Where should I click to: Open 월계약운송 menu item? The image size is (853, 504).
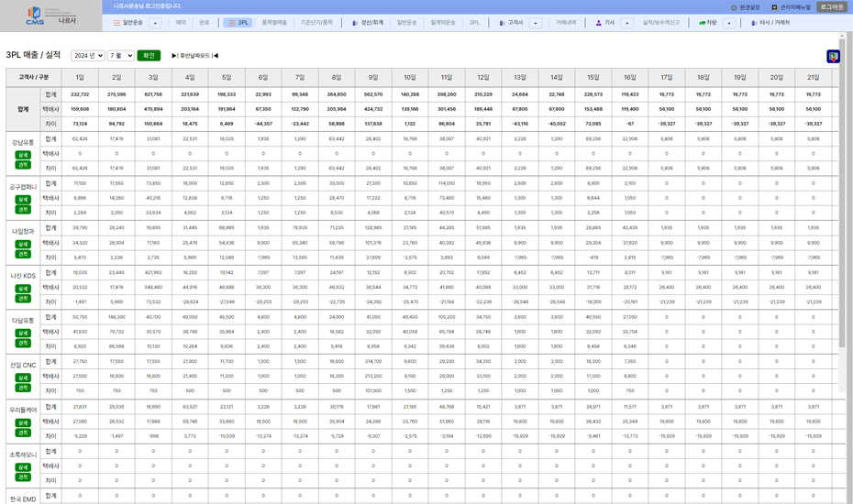tap(443, 23)
